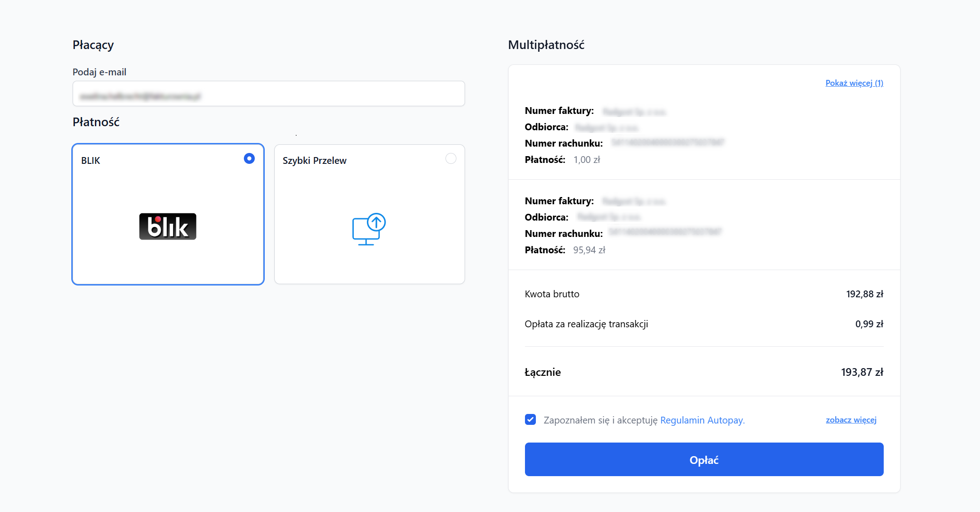Click the Szybki Przelew monitor upload icon
Screen dimensions: 980x512
(369, 228)
